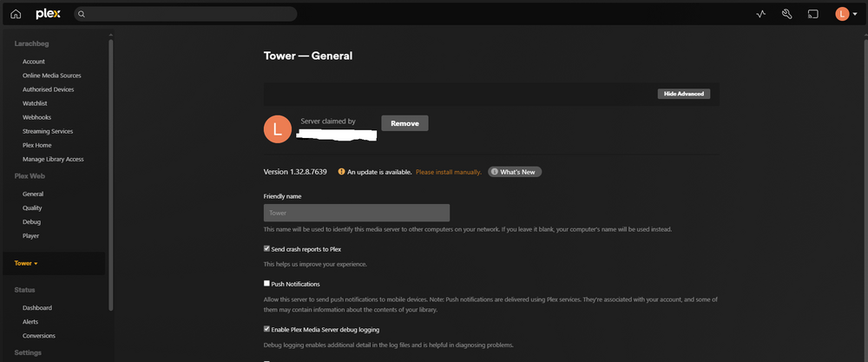Open Plex Home settings
The width and height of the screenshot is (868, 362).
click(x=37, y=145)
